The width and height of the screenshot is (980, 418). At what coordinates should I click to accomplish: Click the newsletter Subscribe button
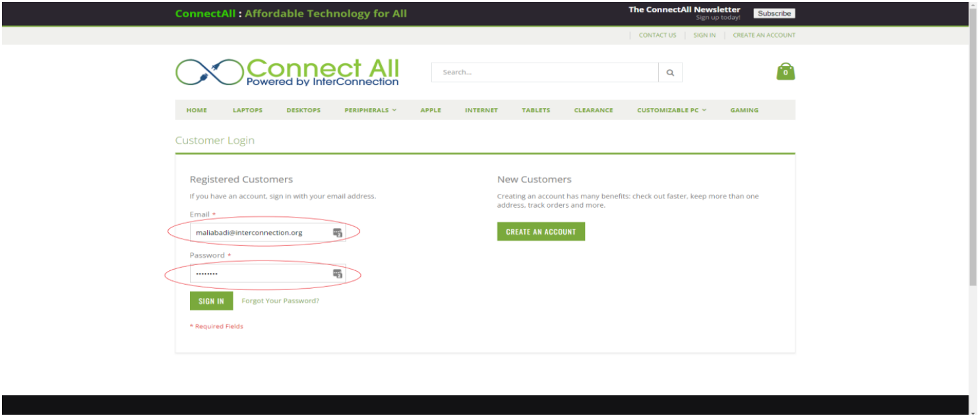pos(774,13)
